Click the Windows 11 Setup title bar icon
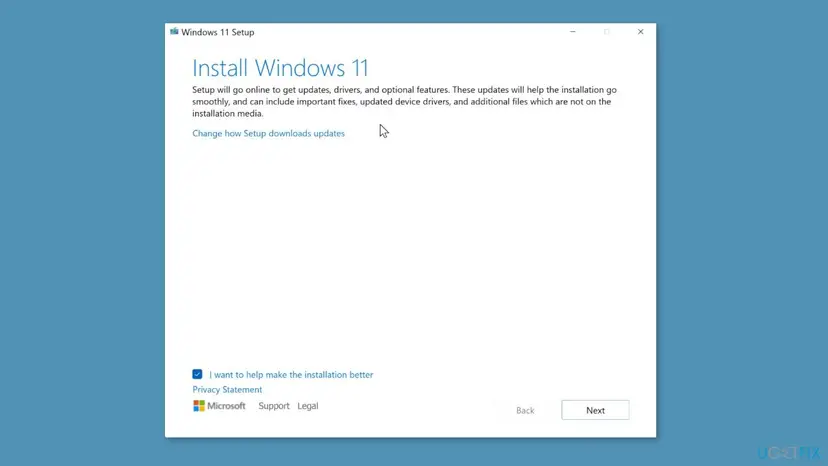 pos(174,32)
